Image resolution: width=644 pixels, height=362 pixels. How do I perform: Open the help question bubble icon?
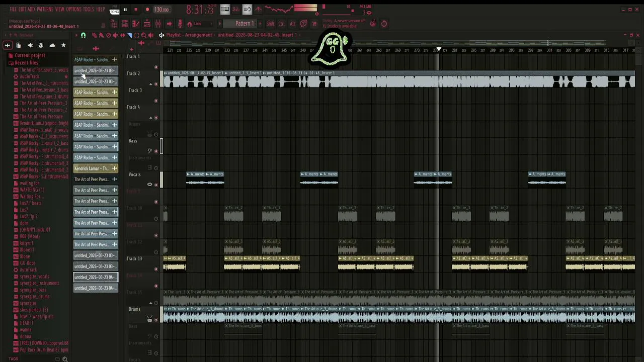(x=304, y=24)
